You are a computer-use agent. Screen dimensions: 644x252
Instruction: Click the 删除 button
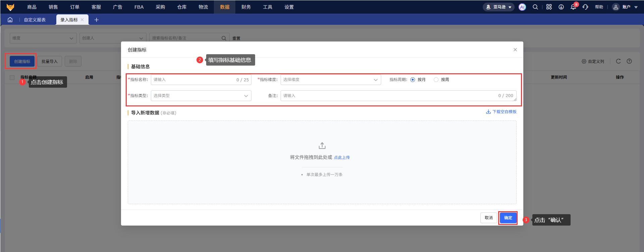click(73, 61)
